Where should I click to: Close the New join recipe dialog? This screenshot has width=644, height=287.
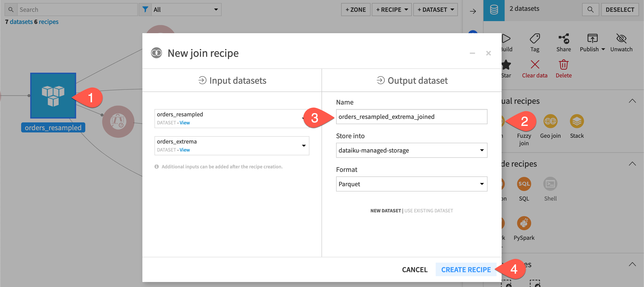[x=489, y=53]
